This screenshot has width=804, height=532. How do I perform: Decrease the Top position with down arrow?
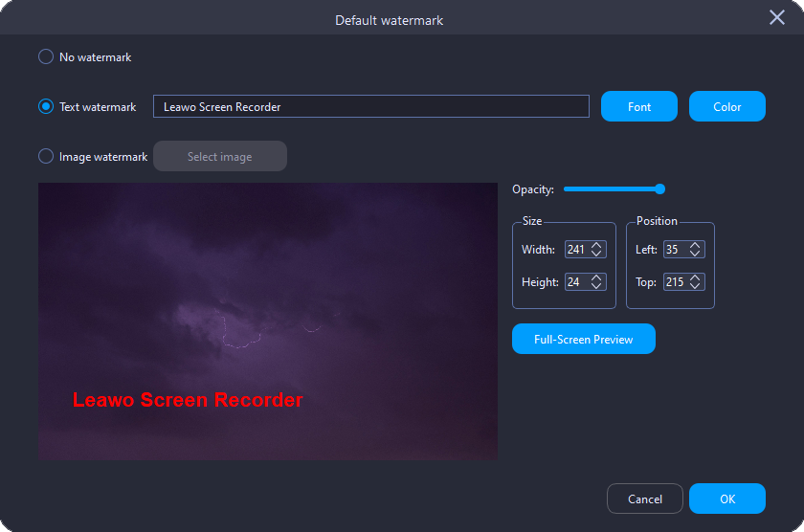coord(695,285)
